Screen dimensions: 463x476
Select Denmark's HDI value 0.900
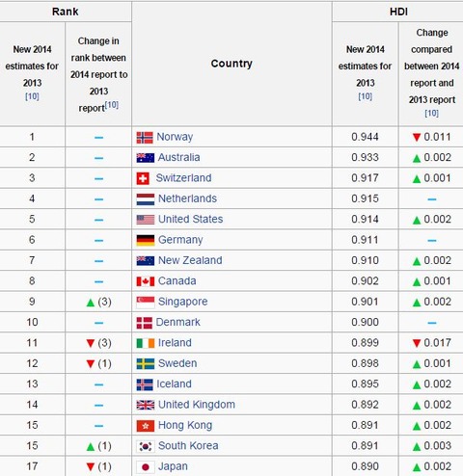[x=365, y=323]
